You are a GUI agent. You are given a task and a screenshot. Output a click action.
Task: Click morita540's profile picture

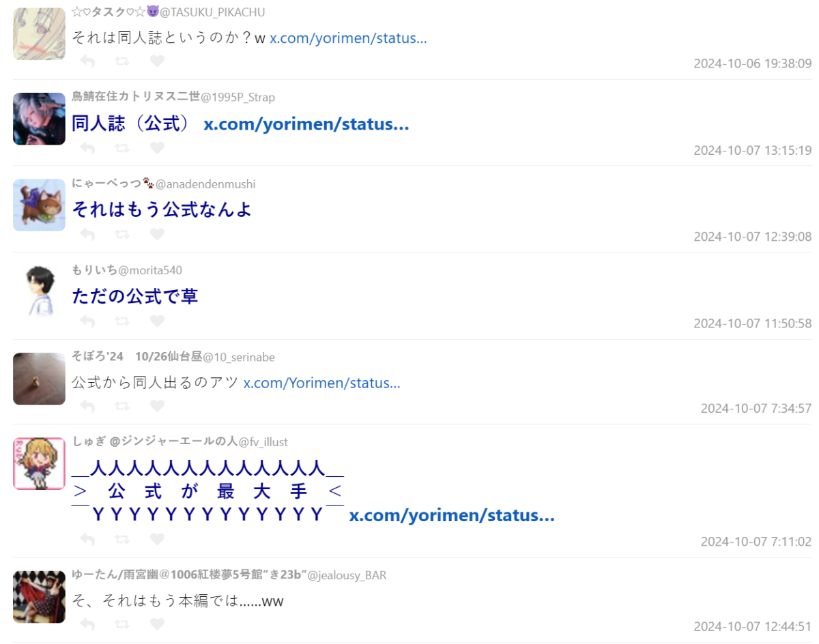(x=39, y=291)
